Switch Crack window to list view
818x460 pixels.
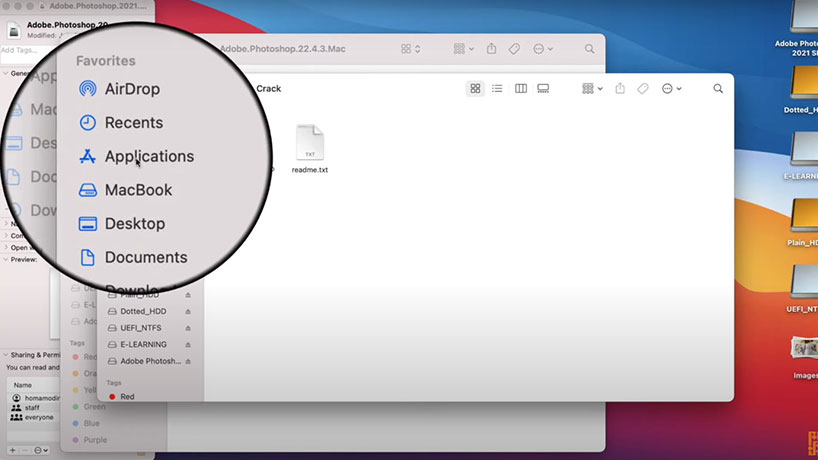point(497,89)
